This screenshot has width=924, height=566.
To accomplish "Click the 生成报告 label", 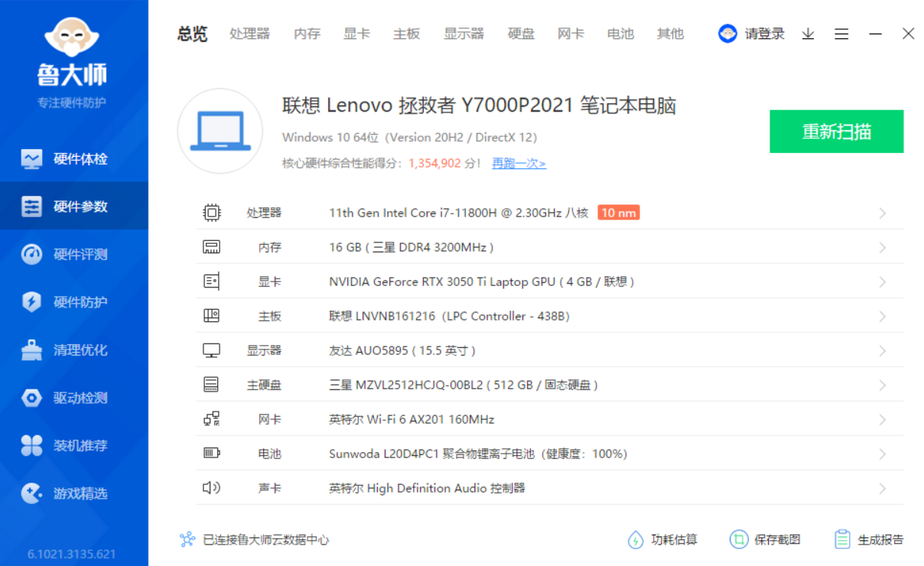I will pos(880,540).
